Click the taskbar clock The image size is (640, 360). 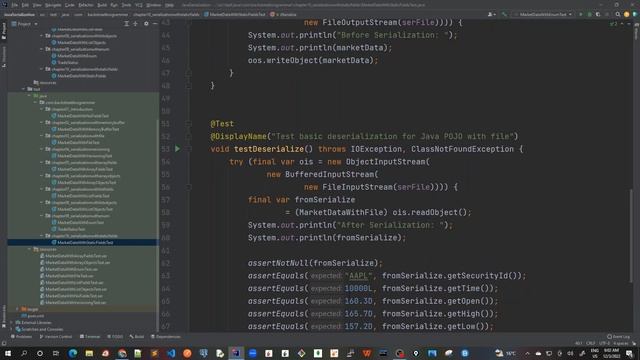click(x=611, y=353)
